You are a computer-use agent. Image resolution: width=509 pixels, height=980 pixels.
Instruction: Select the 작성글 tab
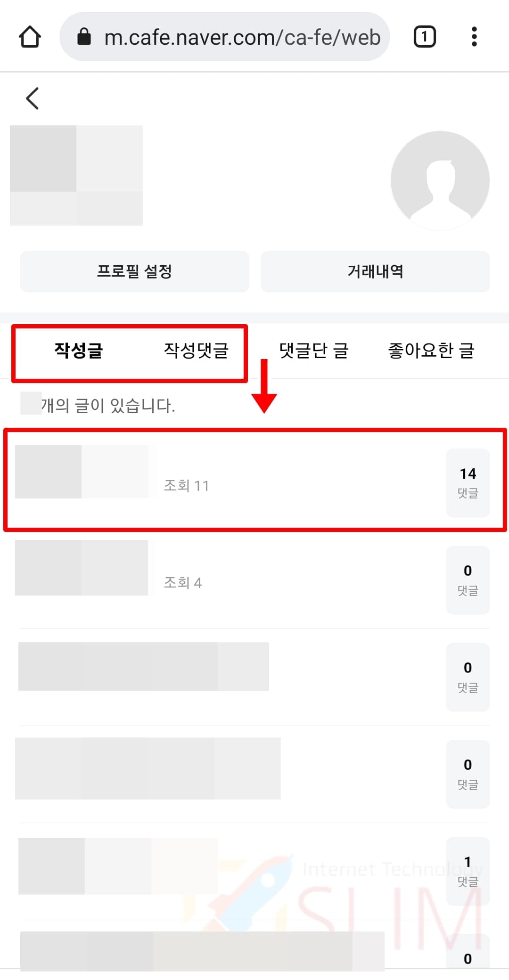click(x=78, y=350)
